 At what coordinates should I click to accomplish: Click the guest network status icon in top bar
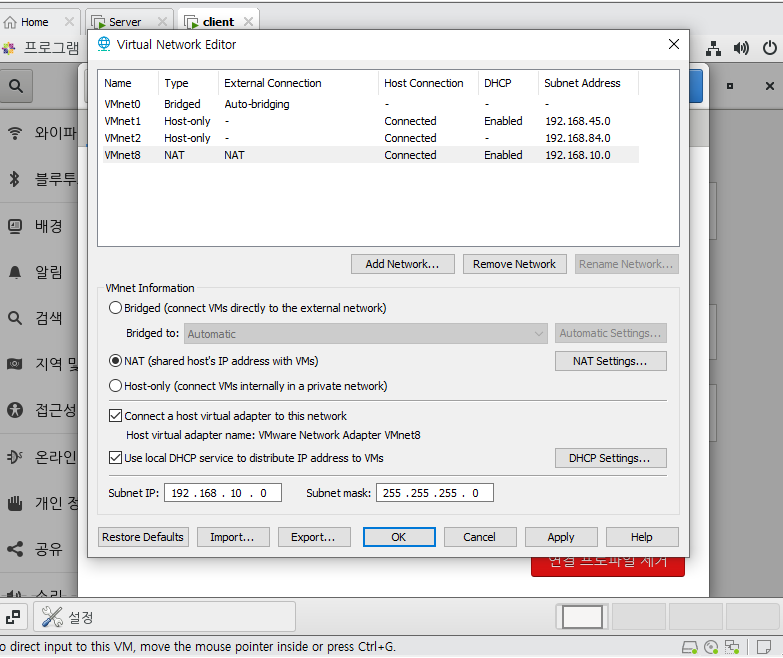click(x=714, y=48)
